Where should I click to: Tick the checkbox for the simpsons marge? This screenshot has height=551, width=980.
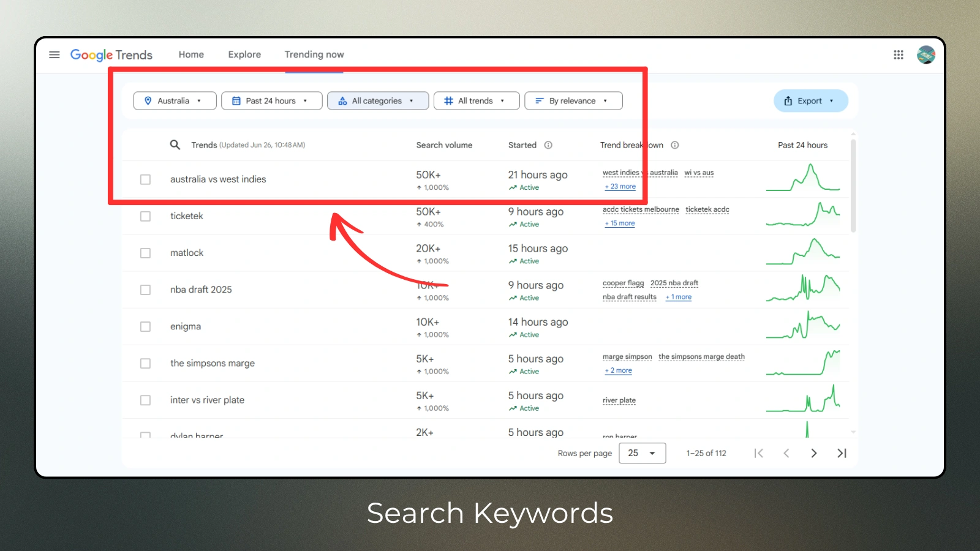(145, 363)
